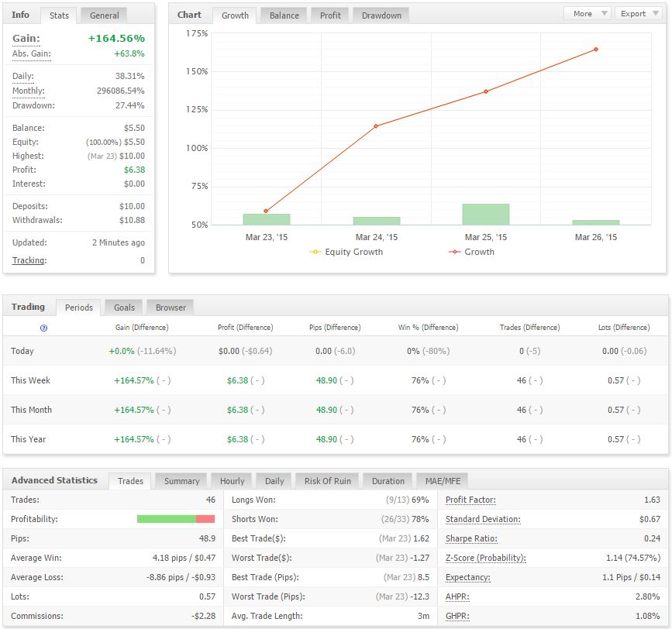Click the Mar 25 green profit bar
Screen dimensions: 672x629
pyautogui.click(x=485, y=215)
